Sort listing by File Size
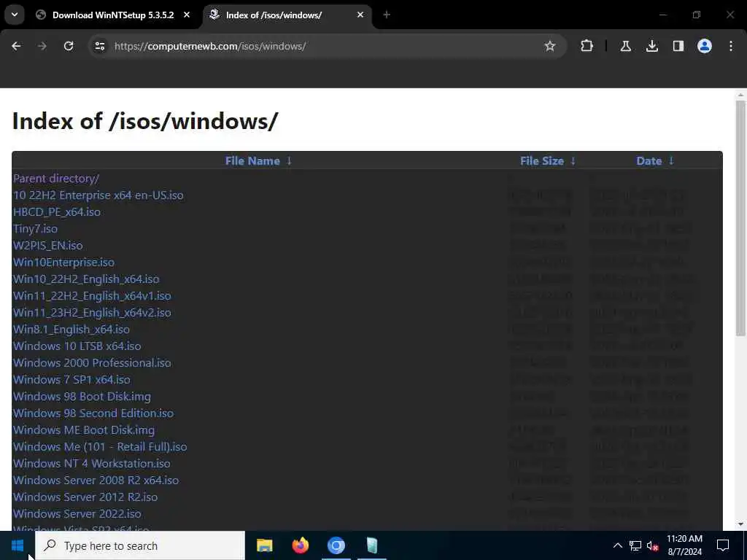The width and height of the screenshot is (747, 560). [542, 161]
